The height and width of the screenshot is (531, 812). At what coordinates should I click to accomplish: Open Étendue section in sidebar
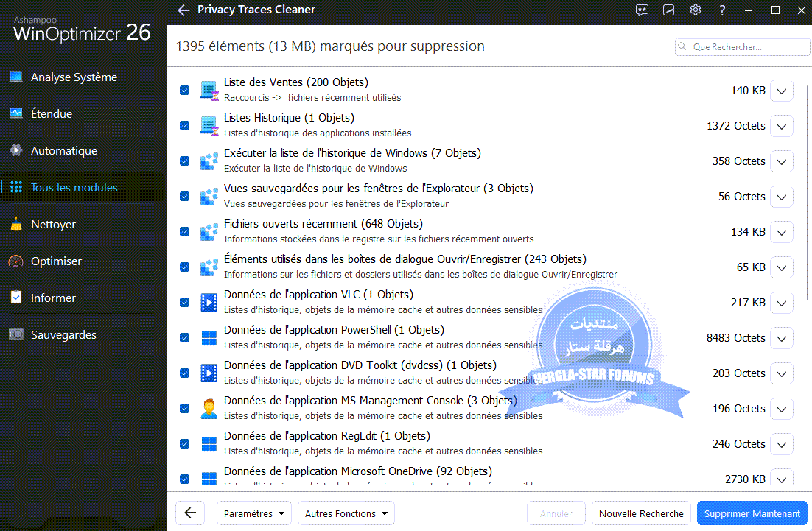pos(52,114)
